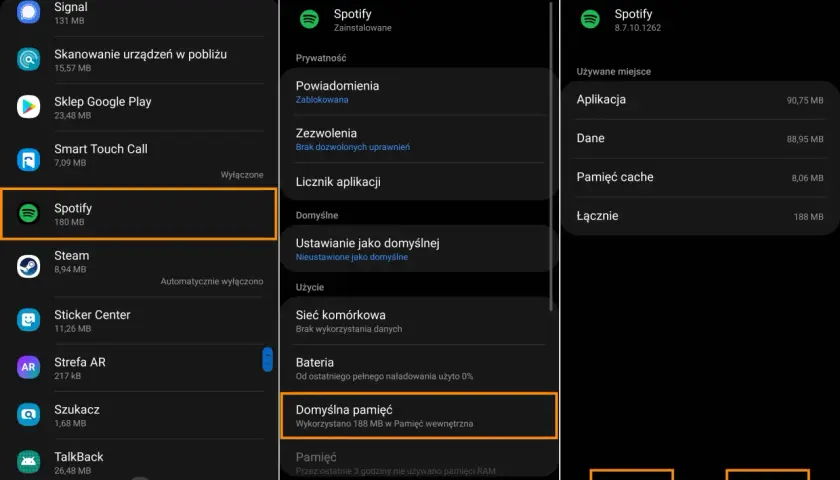Click the blue fast-scroll handle in app list
The width and height of the screenshot is (840, 480).
pos(267,359)
